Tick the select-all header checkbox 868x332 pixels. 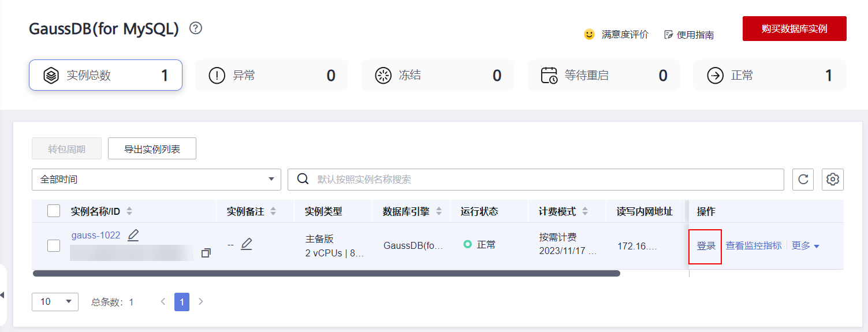[x=54, y=211]
